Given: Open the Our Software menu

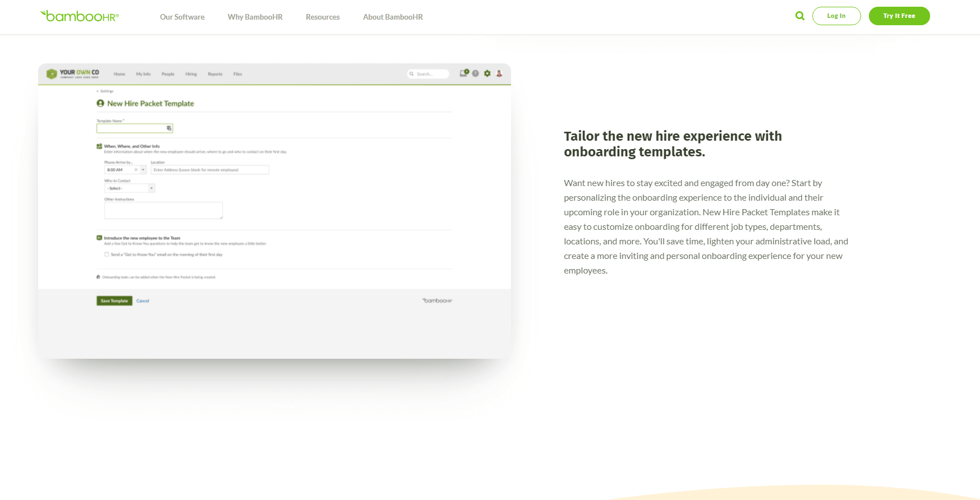Looking at the screenshot, I should click(x=182, y=17).
